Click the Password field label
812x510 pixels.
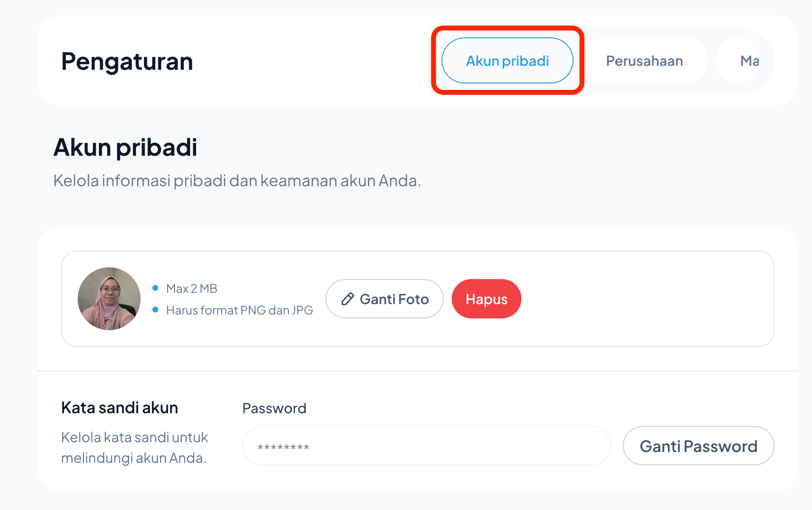274,408
